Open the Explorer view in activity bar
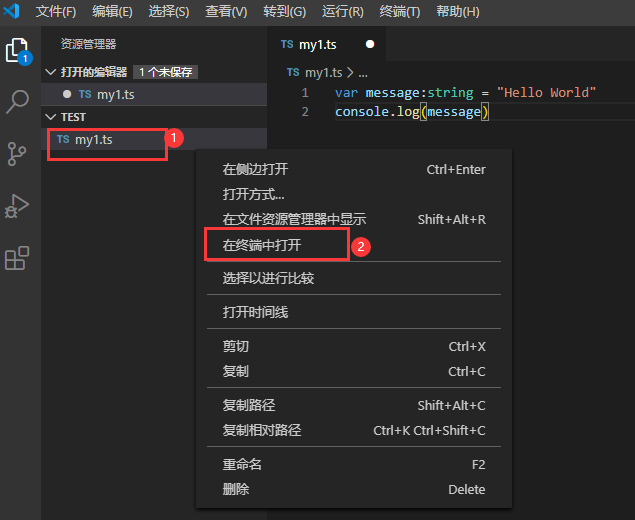 [x=18, y=51]
